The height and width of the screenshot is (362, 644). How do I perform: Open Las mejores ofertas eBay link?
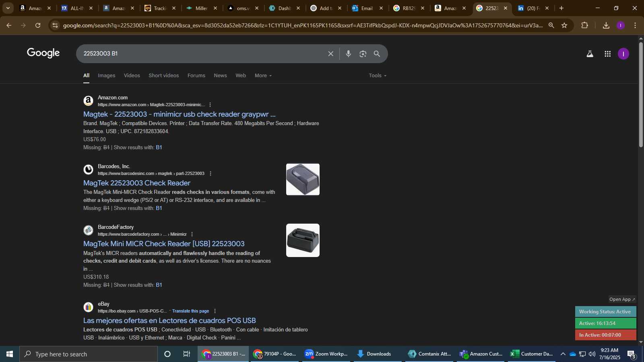tap(169, 321)
